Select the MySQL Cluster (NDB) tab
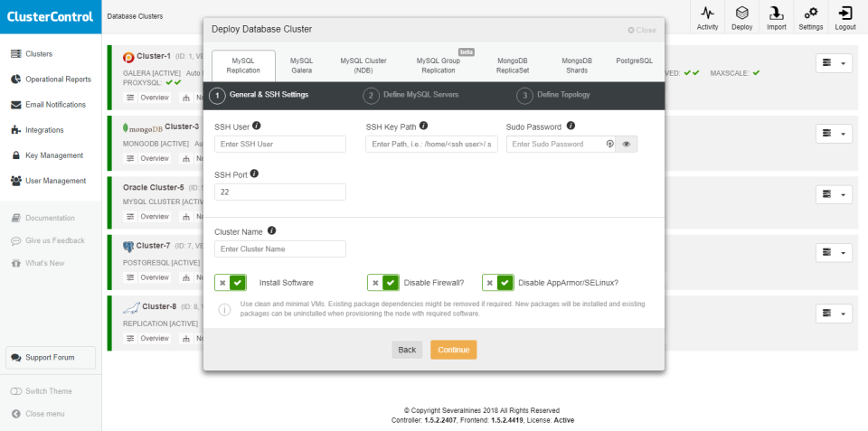The height and width of the screenshot is (431, 868). [363, 66]
